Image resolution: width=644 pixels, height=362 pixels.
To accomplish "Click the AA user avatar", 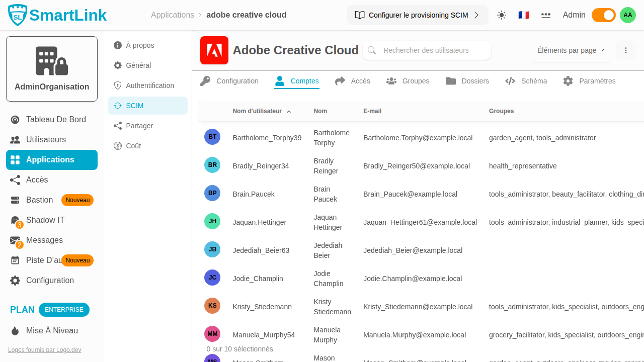I will (627, 15).
